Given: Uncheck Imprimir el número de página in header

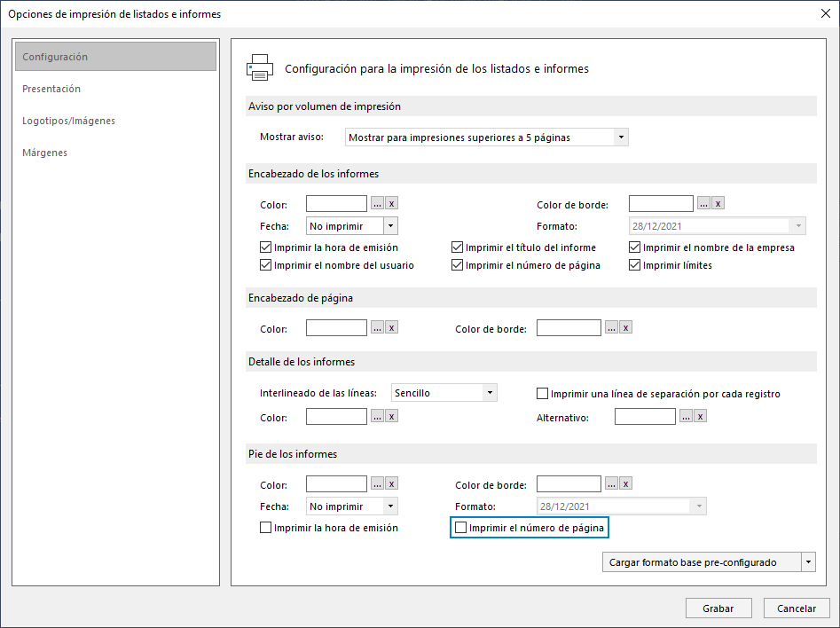Looking at the screenshot, I should tap(457, 265).
